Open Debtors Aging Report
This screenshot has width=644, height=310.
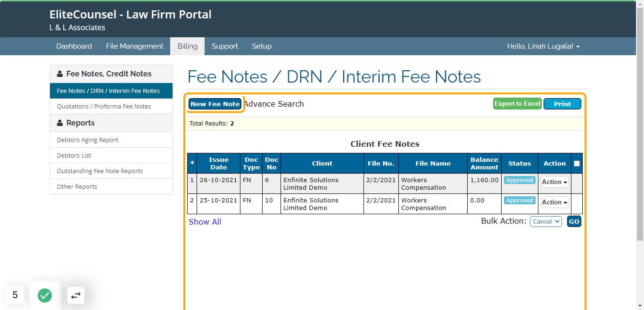tap(111, 140)
